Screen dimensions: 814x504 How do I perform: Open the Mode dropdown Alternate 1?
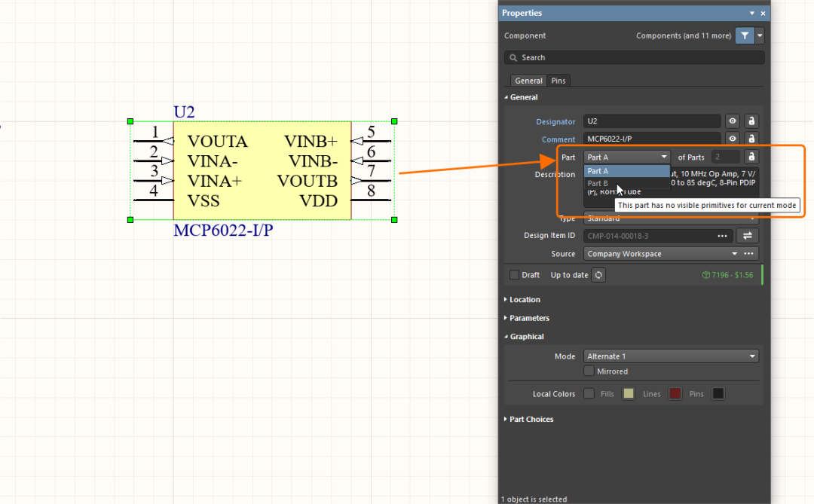click(671, 356)
